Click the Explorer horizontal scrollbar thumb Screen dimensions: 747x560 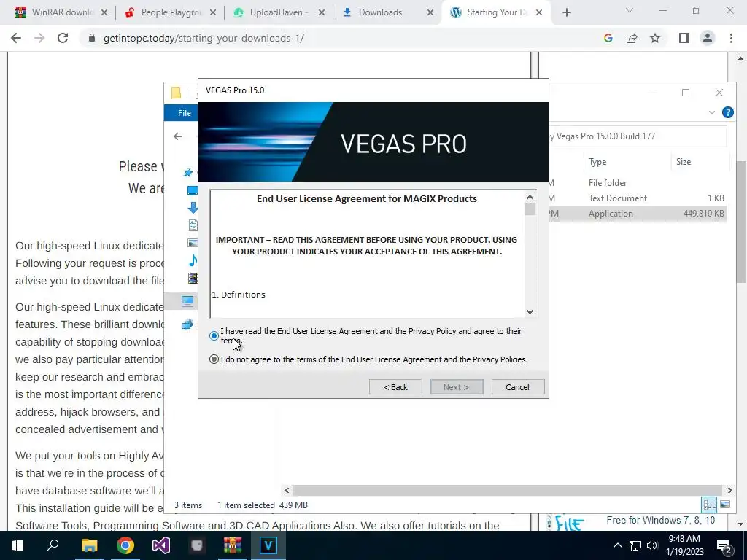[508, 490]
